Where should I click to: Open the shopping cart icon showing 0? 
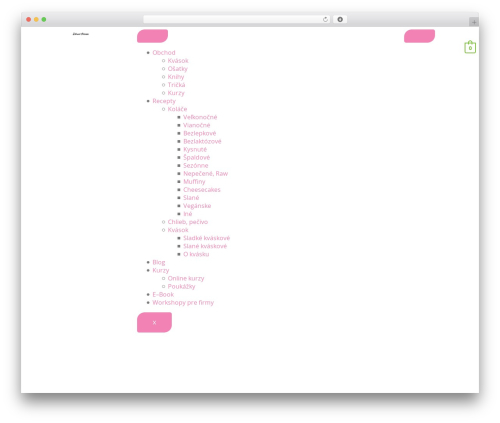[470, 47]
